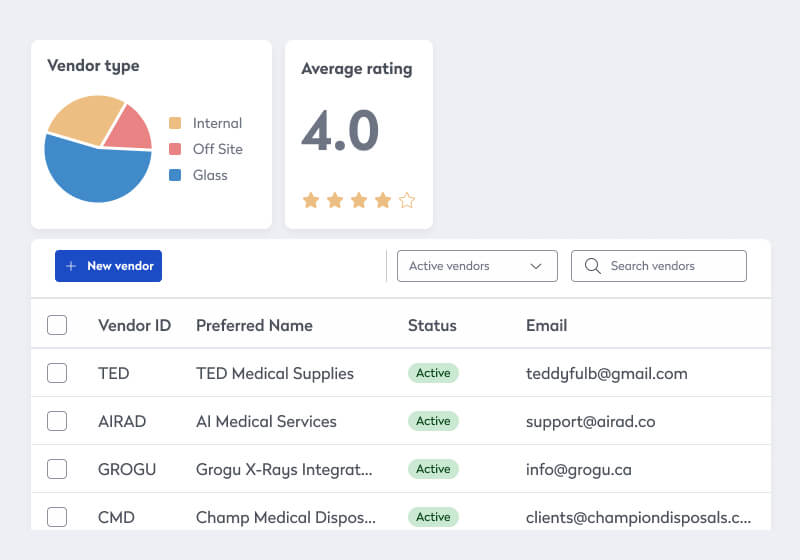800x560 pixels.
Task: Sort by the Vendor ID column header
Action: (134, 325)
